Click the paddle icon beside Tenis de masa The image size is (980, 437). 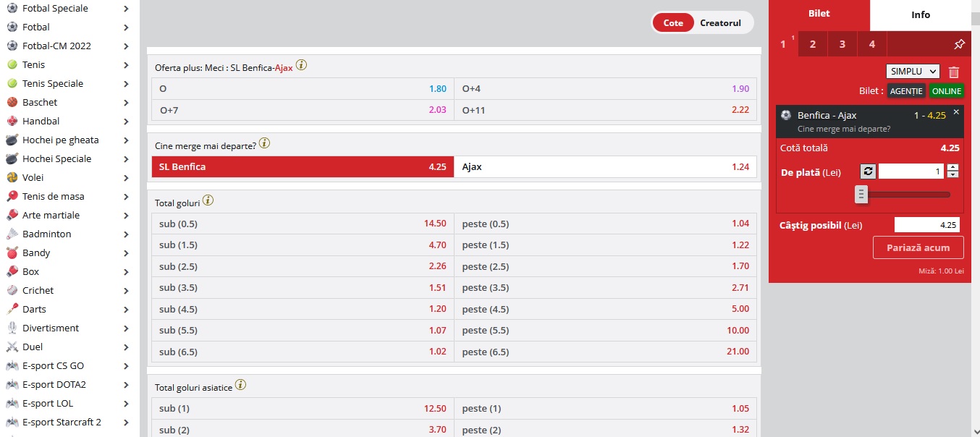click(x=12, y=196)
